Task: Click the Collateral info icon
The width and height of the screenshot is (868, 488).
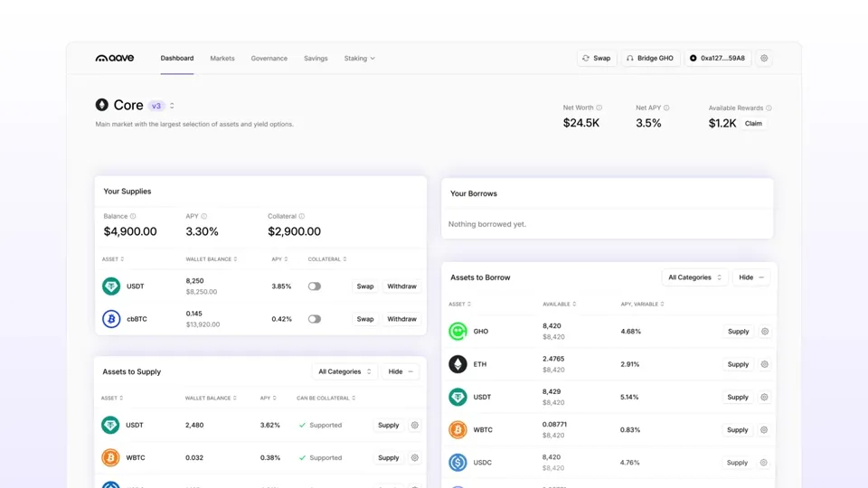Action: click(302, 216)
